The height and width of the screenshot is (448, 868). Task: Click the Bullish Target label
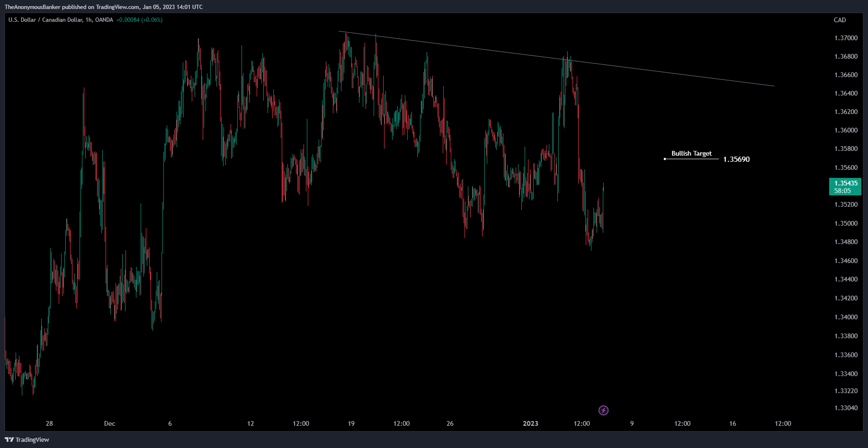tap(691, 153)
